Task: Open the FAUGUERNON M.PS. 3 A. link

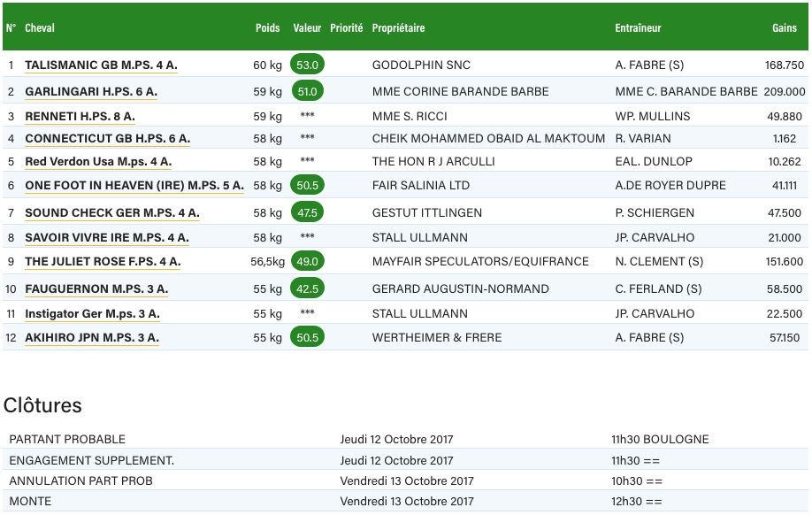Action: (96, 289)
